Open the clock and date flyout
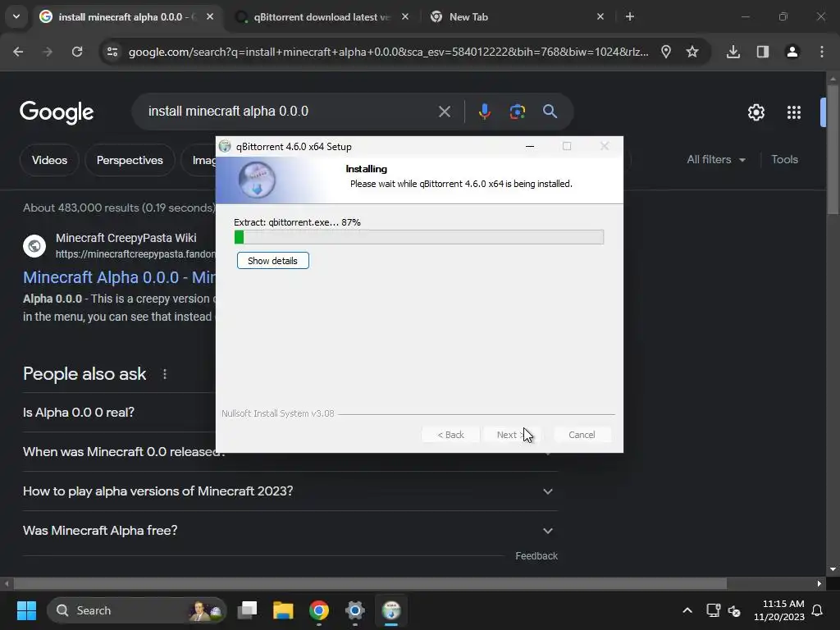840x630 pixels. coord(779,610)
